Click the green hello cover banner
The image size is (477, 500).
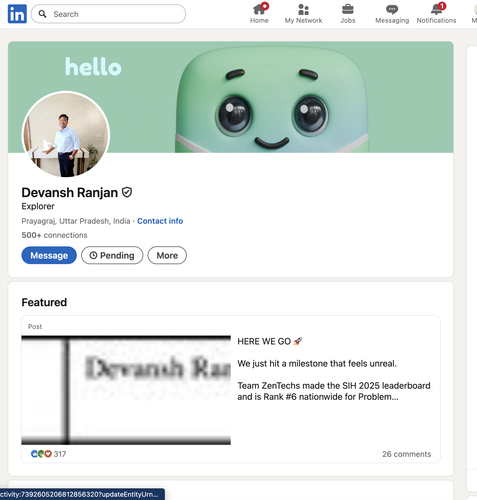pyautogui.click(x=231, y=97)
